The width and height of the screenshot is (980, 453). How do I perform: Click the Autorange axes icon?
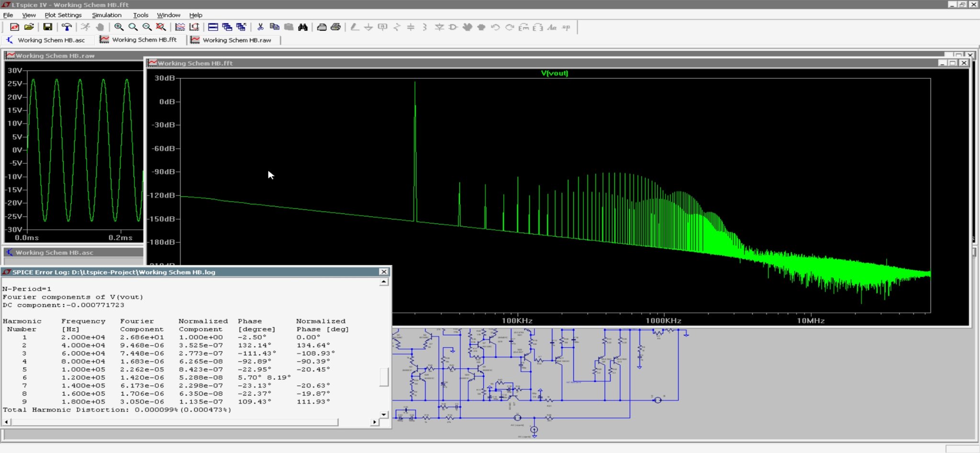194,27
